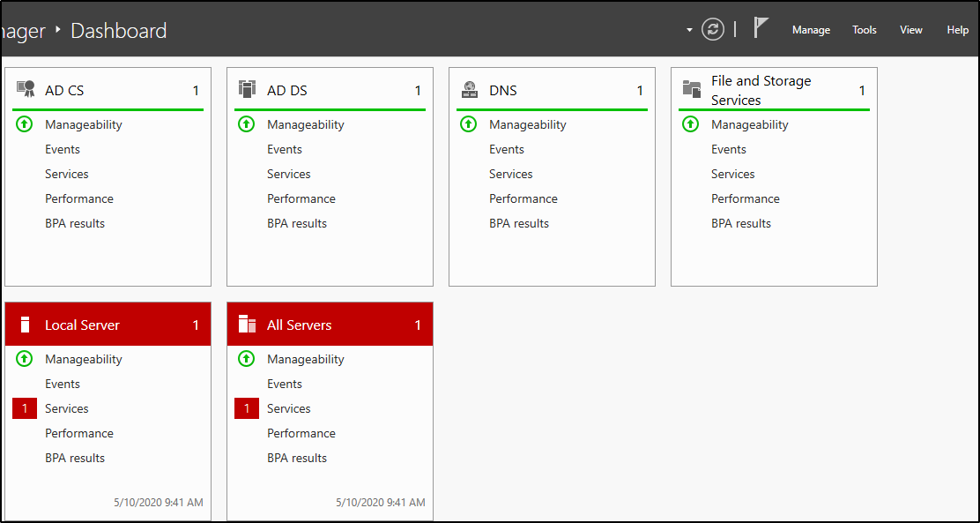Open Manageability in AD CS tile
Viewport: 980px width, 523px height.
pos(84,124)
